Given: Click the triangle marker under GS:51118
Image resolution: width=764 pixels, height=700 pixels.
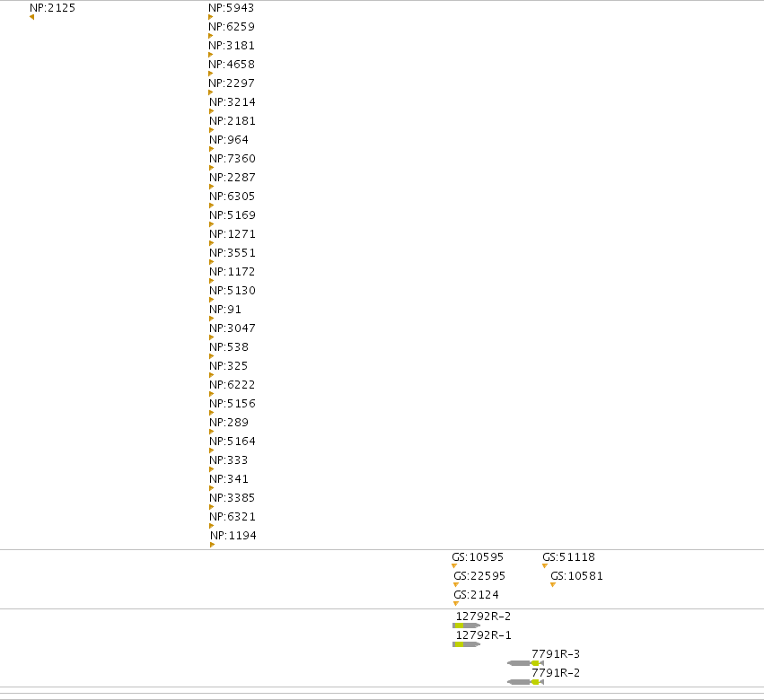Looking at the screenshot, I should 545,566.
